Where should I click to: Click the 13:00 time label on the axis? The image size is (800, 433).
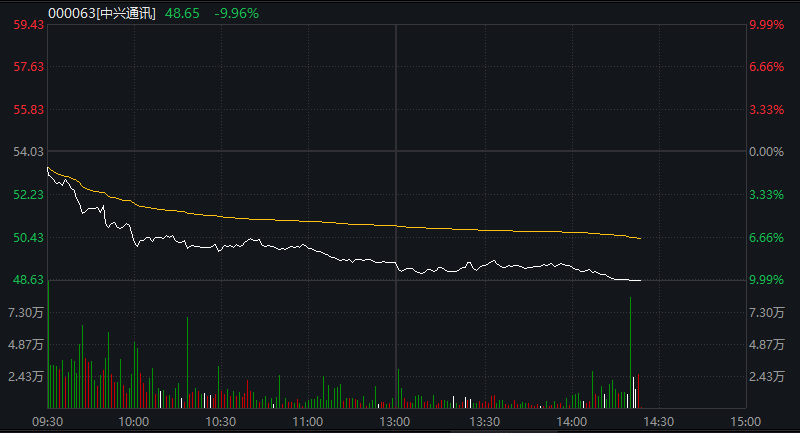point(396,422)
